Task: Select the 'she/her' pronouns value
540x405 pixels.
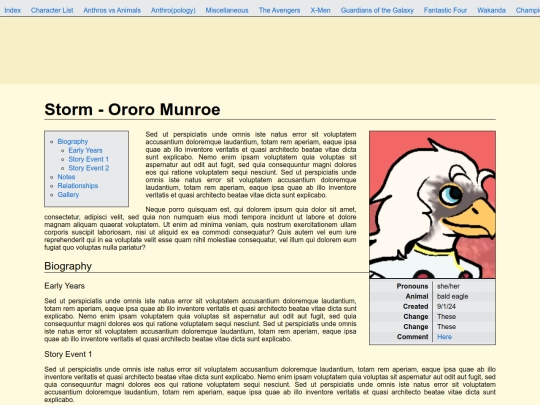Action: point(448,286)
